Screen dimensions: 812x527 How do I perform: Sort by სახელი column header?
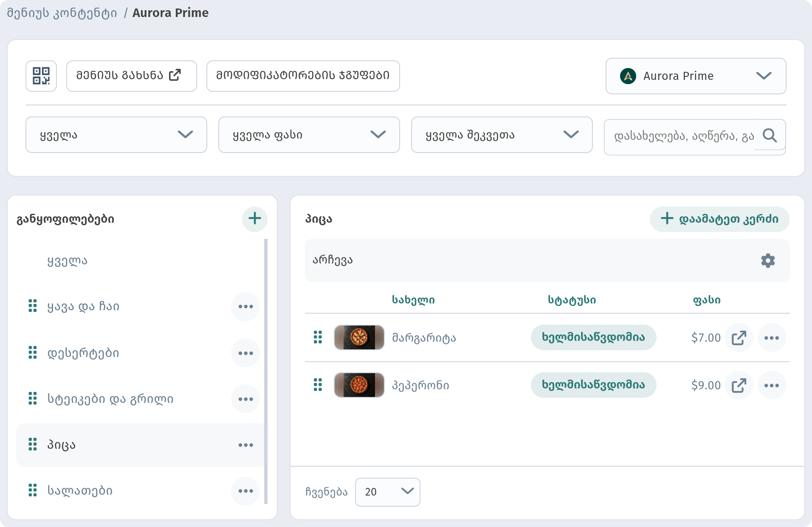click(413, 300)
